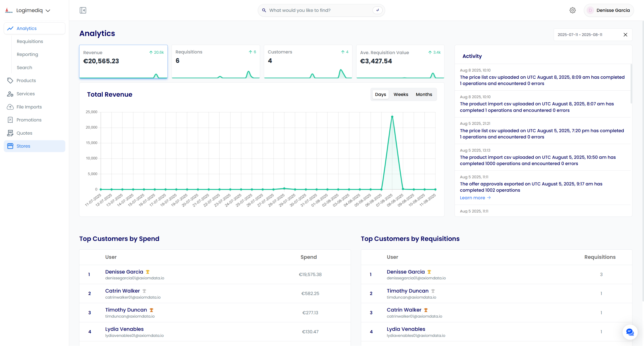Collapse the sidebar panel icon

coord(83,10)
